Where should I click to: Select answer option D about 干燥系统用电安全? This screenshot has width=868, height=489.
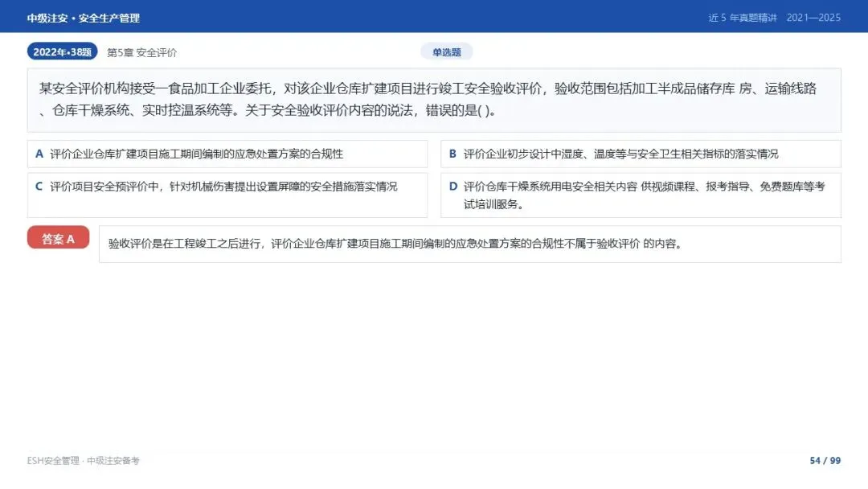(641, 195)
